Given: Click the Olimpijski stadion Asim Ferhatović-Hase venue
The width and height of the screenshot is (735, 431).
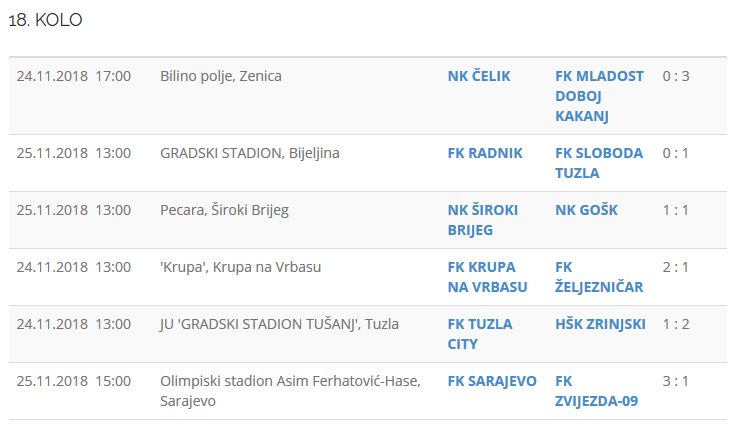Looking at the screenshot, I should 290,381.
